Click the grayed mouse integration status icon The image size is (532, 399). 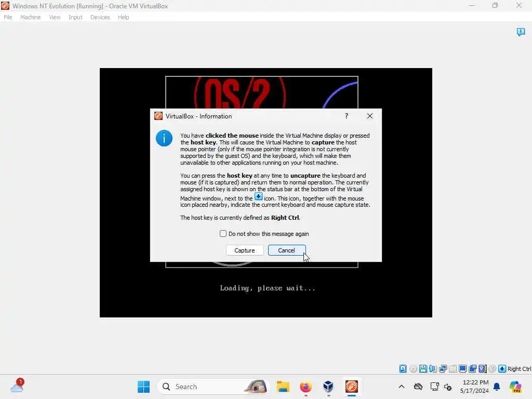click(x=493, y=369)
